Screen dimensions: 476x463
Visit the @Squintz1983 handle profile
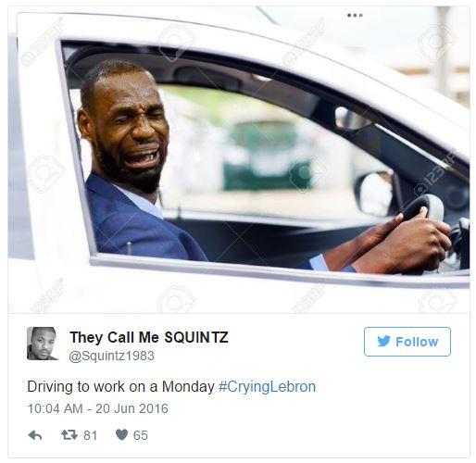pyautogui.click(x=111, y=356)
